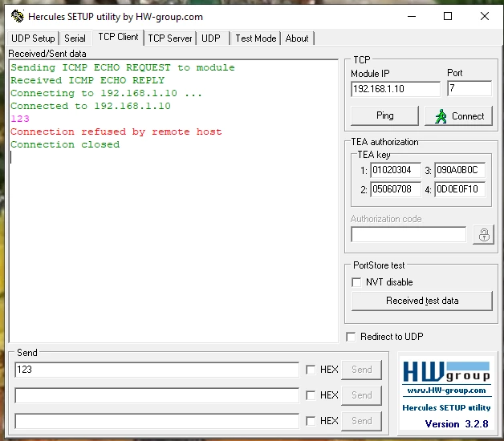Click the Ping button
The width and height of the screenshot is (504, 441).
[384, 115]
